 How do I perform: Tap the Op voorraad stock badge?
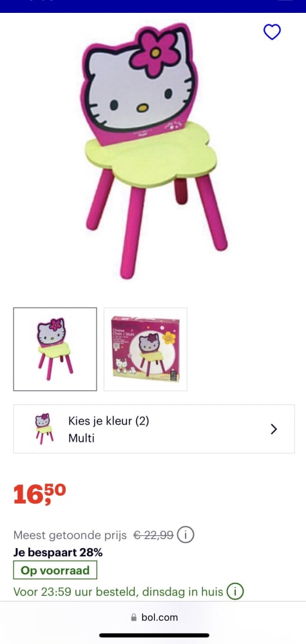click(x=55, y=570)
